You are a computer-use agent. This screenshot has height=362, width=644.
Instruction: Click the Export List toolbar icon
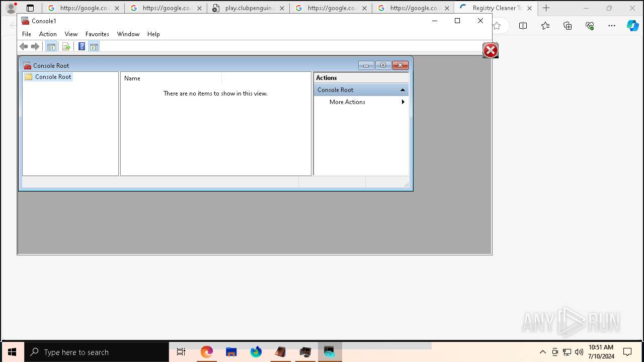coord(66,47)
